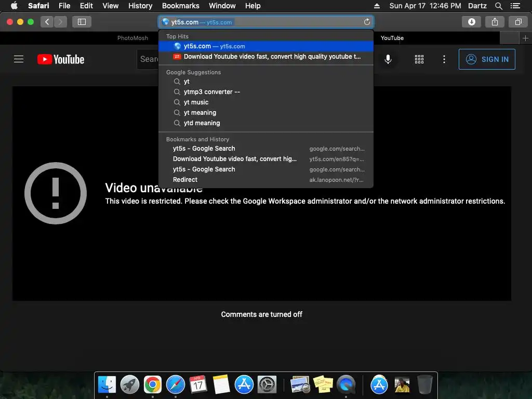The image size is (532, 399).
Task: Add a new tab with plus button
Action: [525, 38]
